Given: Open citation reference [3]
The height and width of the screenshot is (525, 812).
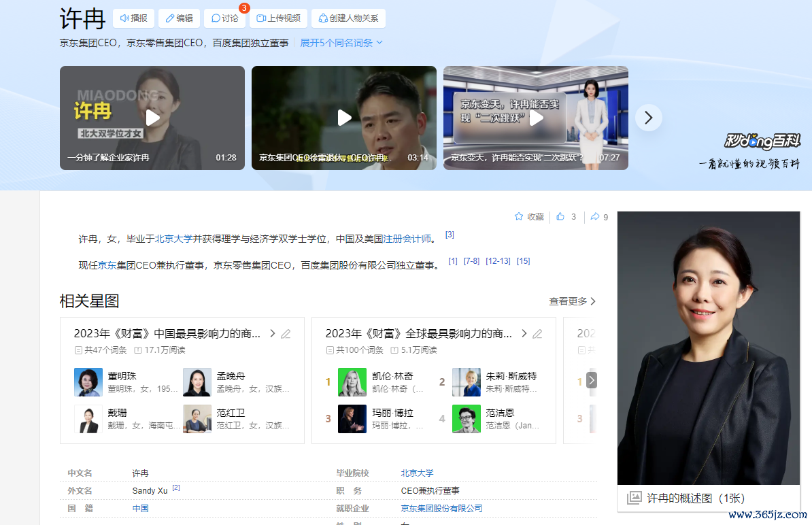Looking at the screenshot, I should tap(450, 235).
